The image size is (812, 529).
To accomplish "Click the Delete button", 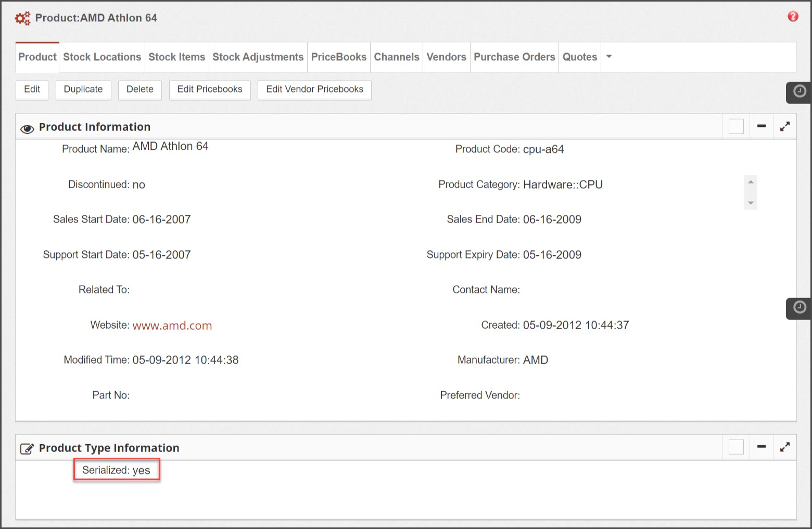I will pyautogui.click(x=140, y=89).
